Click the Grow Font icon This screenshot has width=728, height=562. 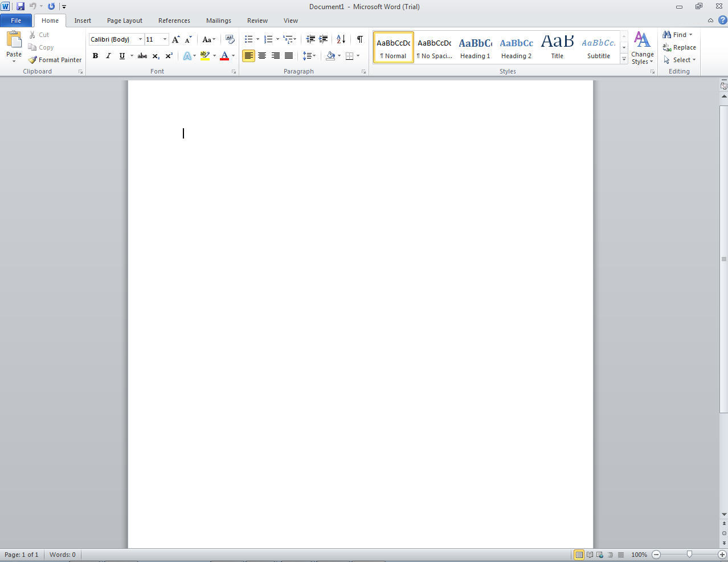tap(175, 39)
